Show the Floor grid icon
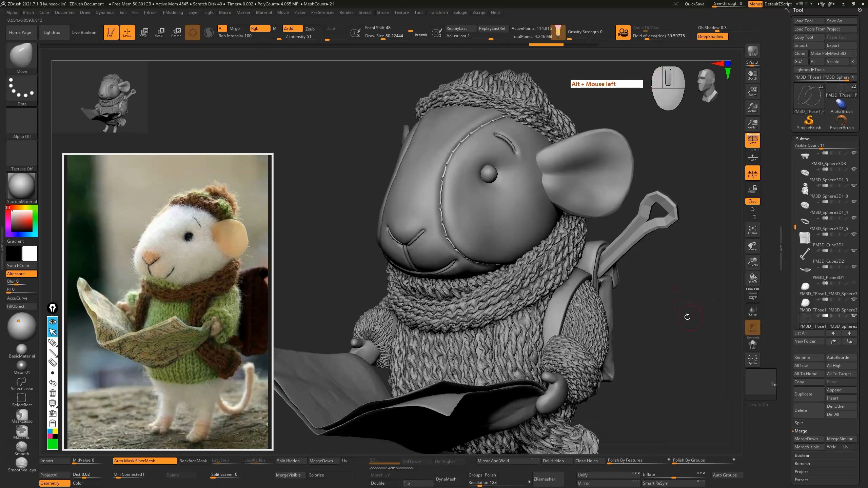868x488 pixels. 752,157
